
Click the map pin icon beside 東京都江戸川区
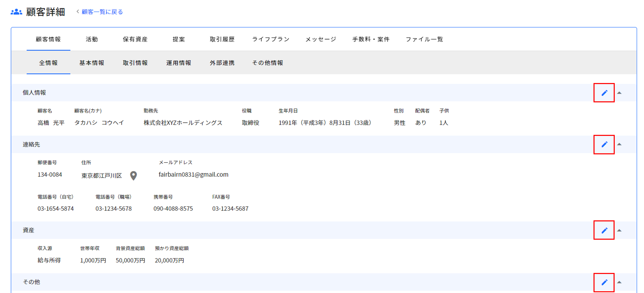[x=133, y=176]
